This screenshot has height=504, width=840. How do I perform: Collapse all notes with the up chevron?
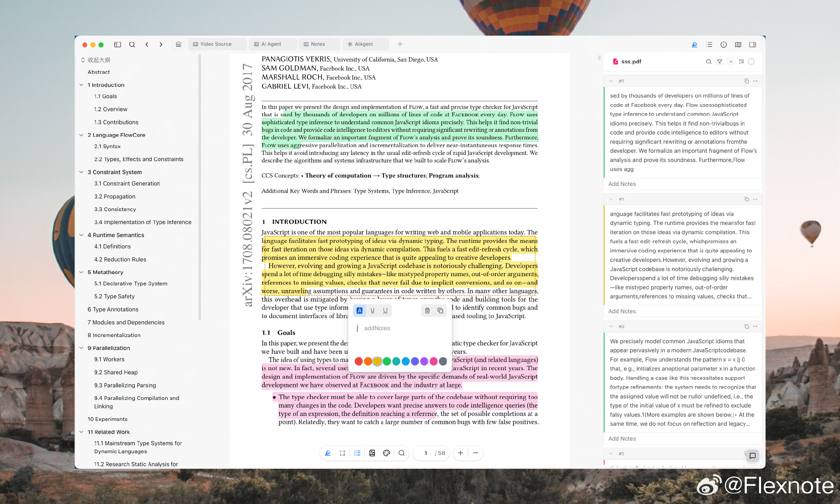tap(731, 62)
